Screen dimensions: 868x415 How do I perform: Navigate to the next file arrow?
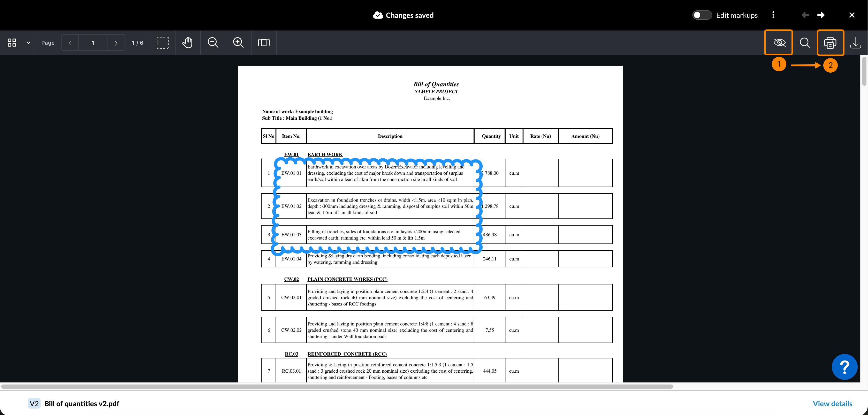tap(821, 15)
